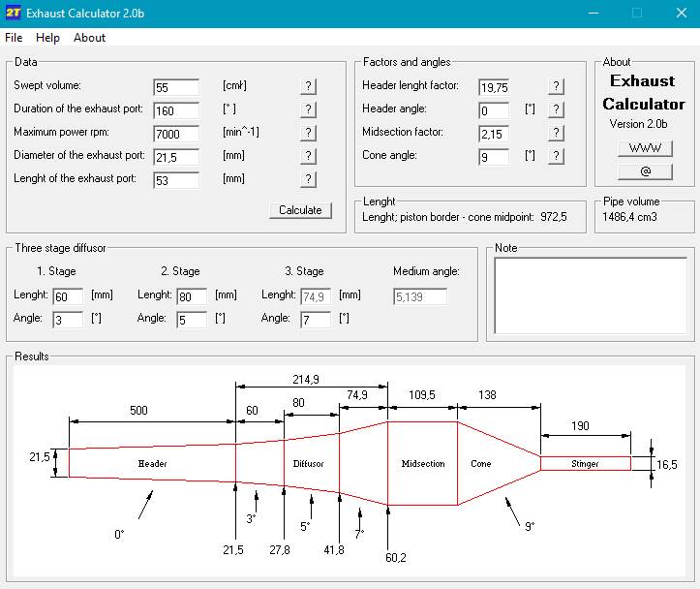Click the 138 cone length dimension
The width and height of the screenshot is (700, 589).
(x=487, y=394)
